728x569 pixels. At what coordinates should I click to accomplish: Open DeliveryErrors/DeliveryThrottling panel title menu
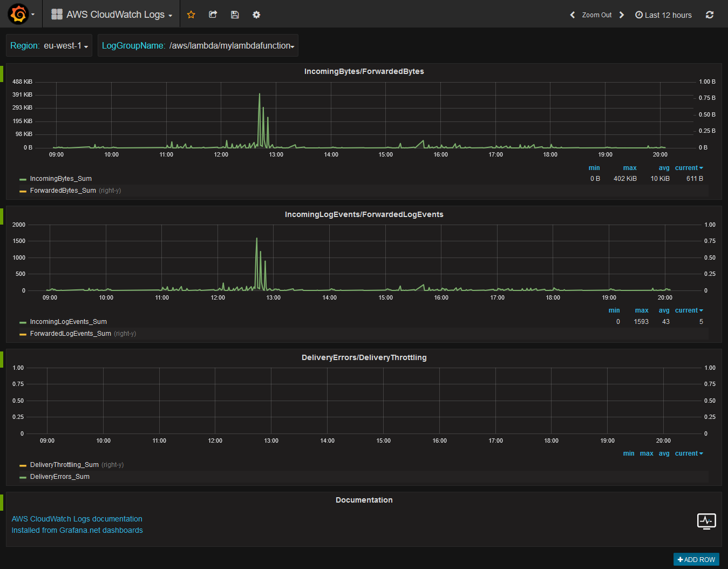pos(364,357)
